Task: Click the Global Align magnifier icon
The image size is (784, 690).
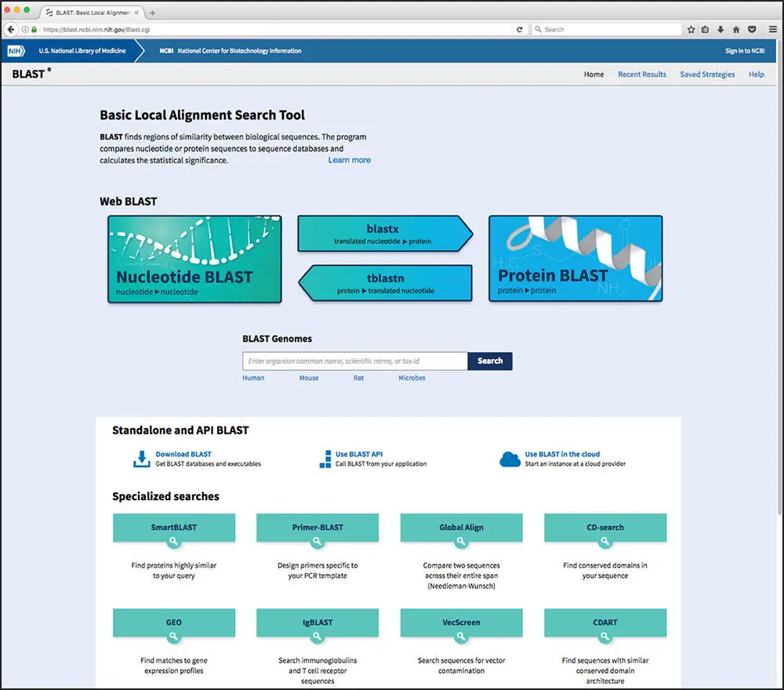Action: click(x=461, y=541)
